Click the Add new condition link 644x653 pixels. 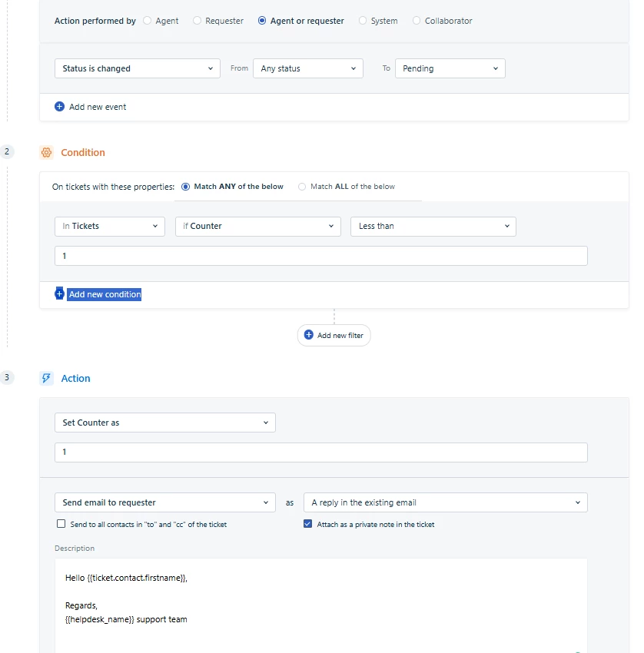click(105, 294)
